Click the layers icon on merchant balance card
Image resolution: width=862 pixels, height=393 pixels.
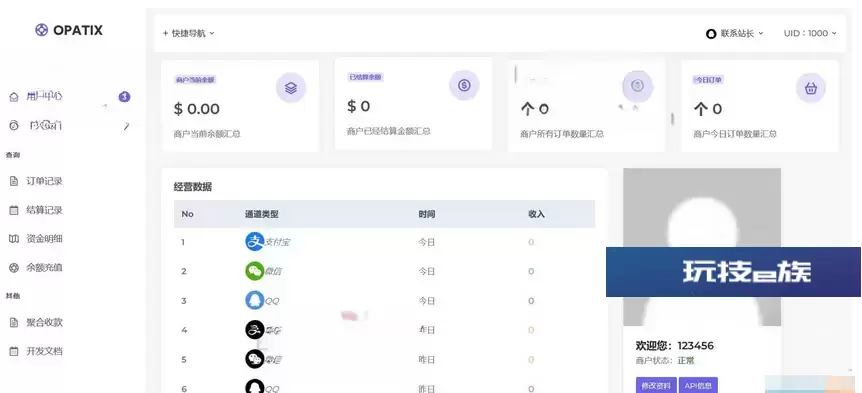[x=291, y=87]
